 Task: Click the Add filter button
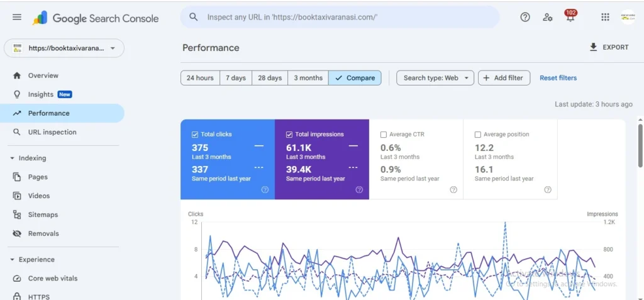tap(504, 78)
